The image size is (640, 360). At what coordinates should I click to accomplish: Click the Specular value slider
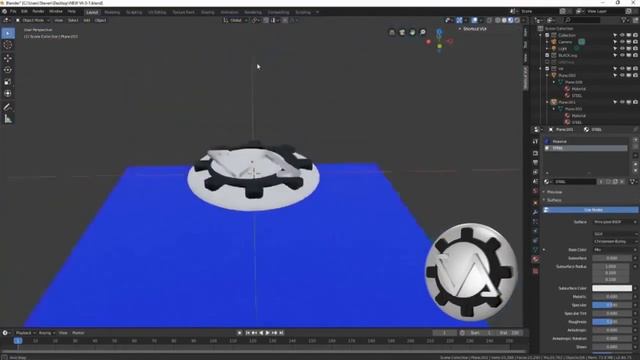point(612,305)
